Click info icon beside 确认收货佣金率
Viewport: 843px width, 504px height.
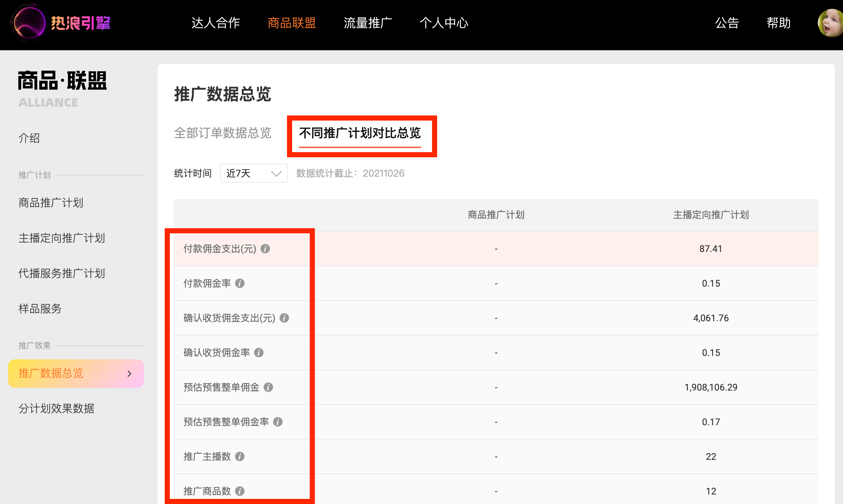pos(259,353)
